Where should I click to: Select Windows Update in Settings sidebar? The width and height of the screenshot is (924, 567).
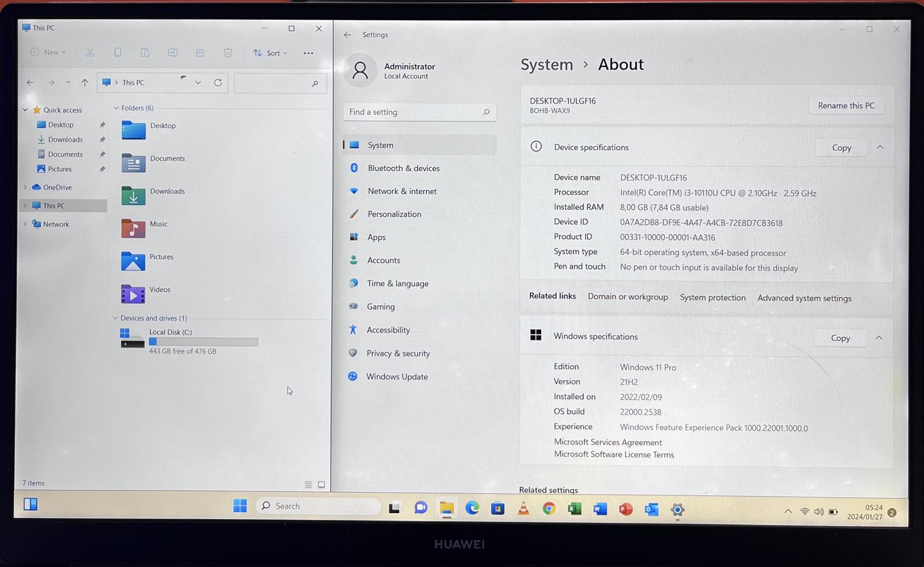pos(396,377)
